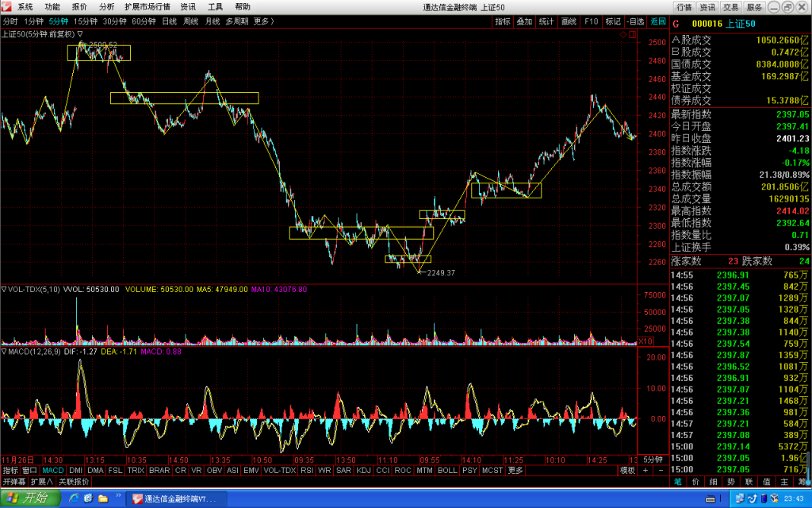Click the 返回 button
Screen dimensions: 812x508
(657, 21)
